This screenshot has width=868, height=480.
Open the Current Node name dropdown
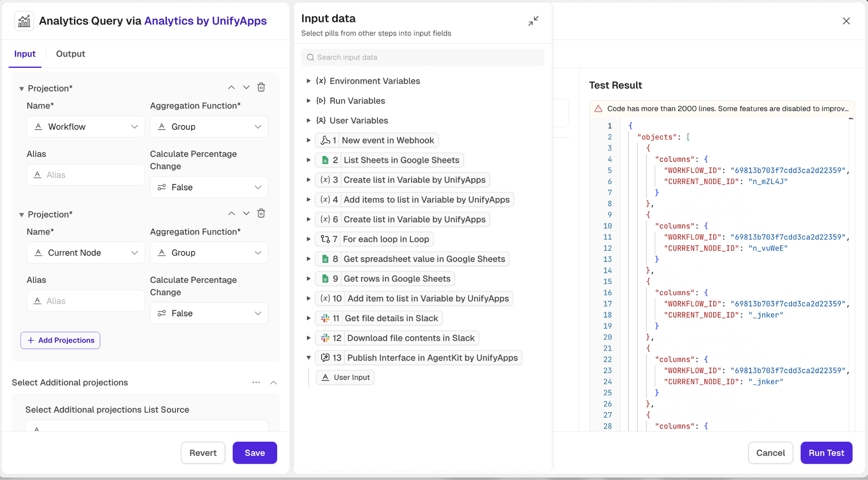coord(86,253)
